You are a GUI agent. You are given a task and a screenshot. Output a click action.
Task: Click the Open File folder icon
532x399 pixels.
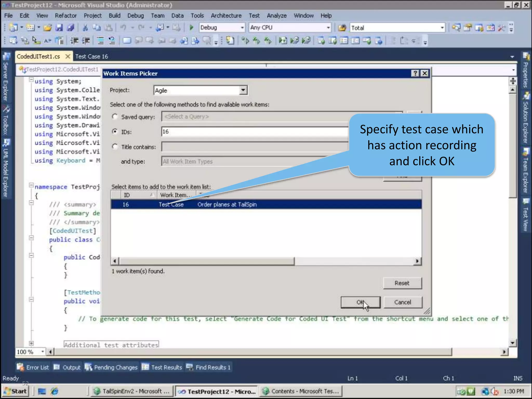pyautogui.click(x=47, y=28)
